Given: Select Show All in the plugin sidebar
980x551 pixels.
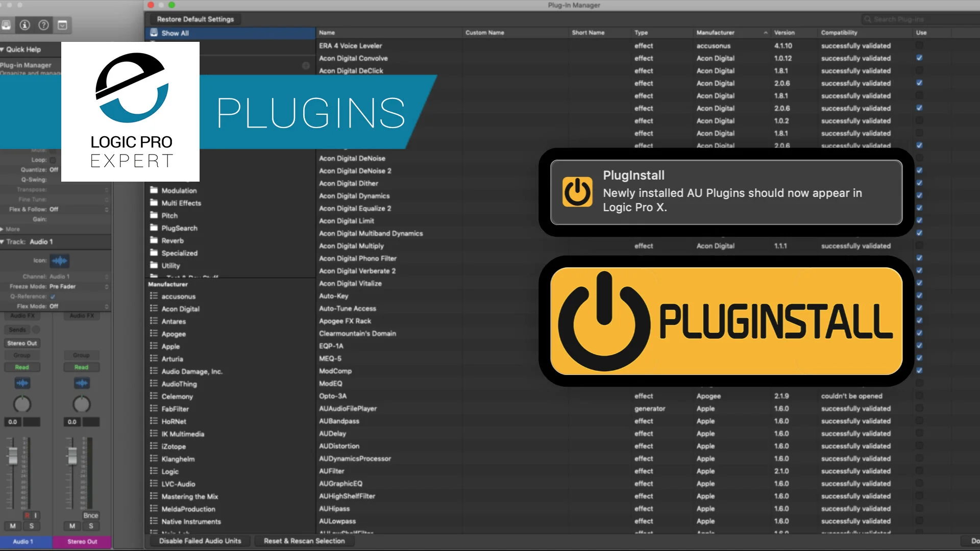Looking at the screenshot, I should [x=175, y=33].
